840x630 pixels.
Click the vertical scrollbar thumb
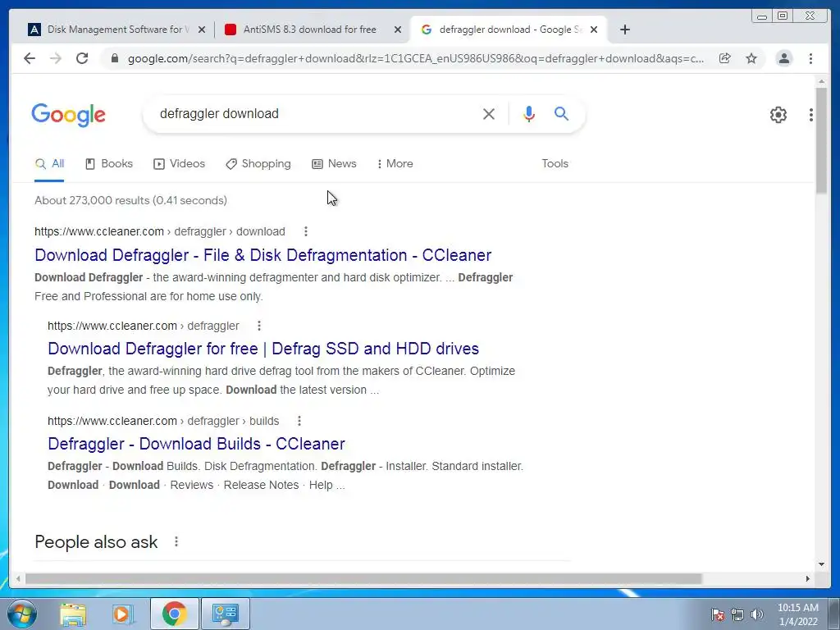[x=821, y=140]
